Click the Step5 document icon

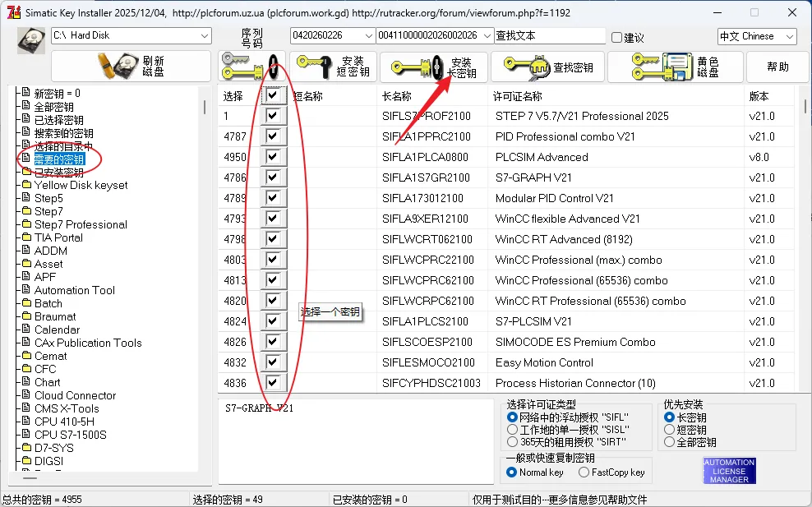[x=26, y=197]
